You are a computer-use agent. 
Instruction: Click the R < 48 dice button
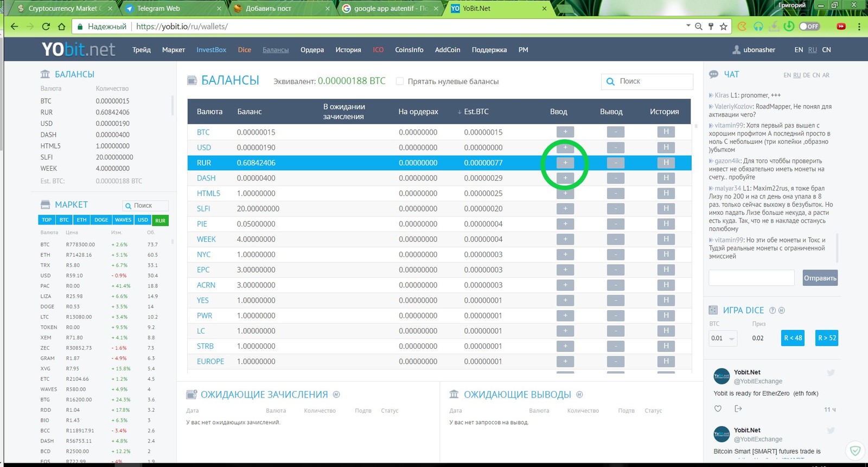coord(793,337)
